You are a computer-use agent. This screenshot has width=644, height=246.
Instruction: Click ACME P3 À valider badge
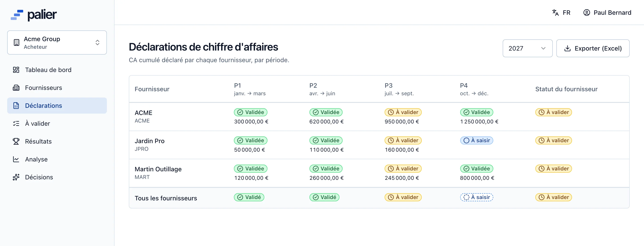coord(403,112)
